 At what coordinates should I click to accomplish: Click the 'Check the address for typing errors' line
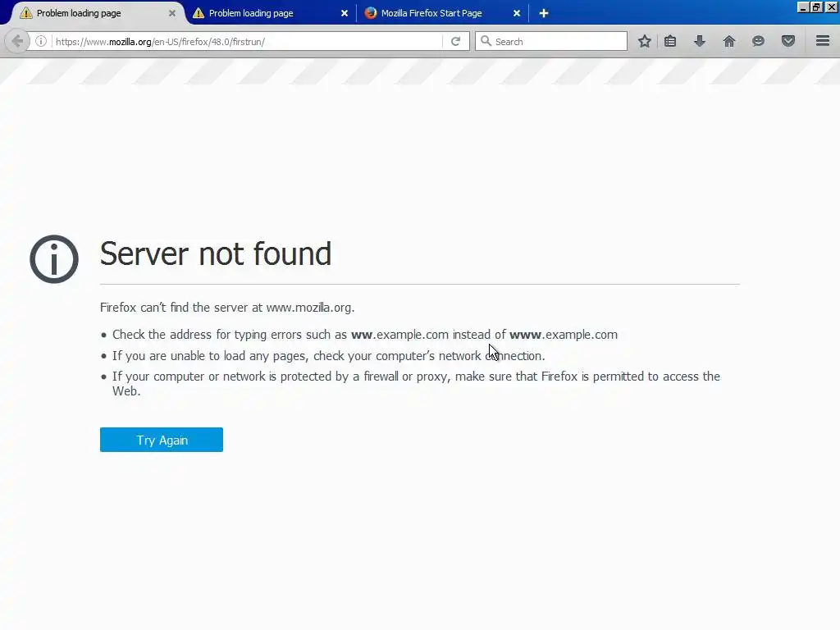point(365,335)
